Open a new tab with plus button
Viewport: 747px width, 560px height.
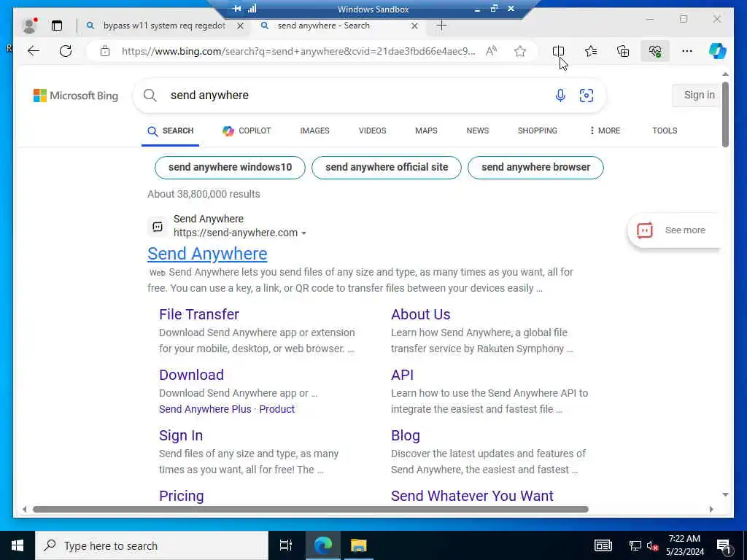click(x=441, y=26)
